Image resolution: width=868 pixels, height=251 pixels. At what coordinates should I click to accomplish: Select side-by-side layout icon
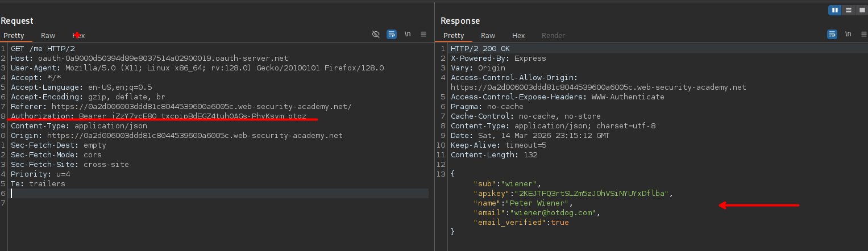(x=835, y=10)
